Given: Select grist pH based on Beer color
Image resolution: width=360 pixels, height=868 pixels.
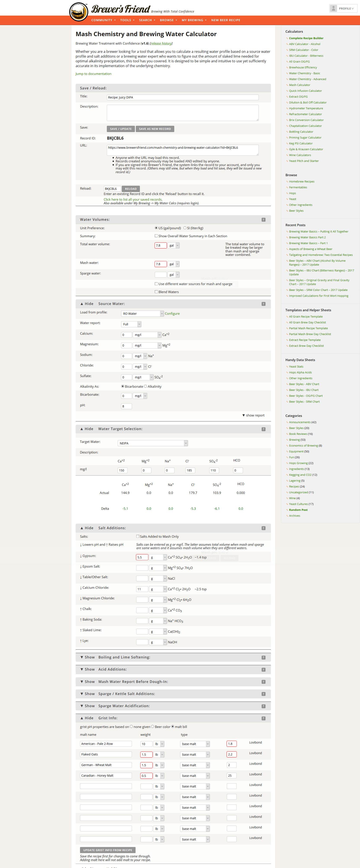Looking at the screenshot, I should (x=152, y=726).
